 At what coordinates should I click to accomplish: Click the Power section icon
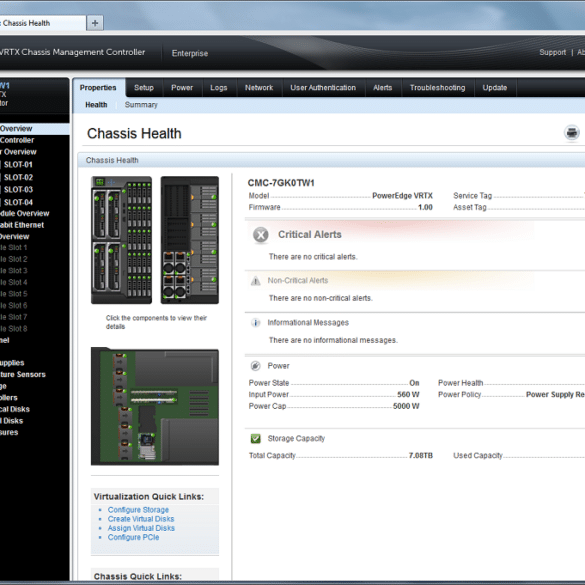click(256, 366)
